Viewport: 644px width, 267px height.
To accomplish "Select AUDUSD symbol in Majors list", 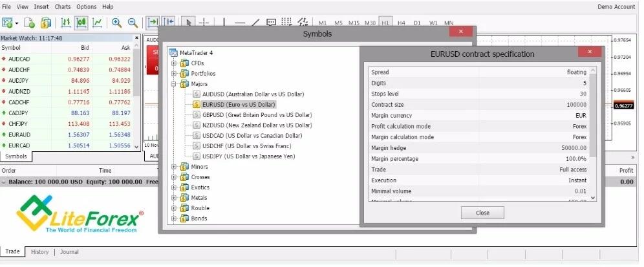I will pos(253,94).
